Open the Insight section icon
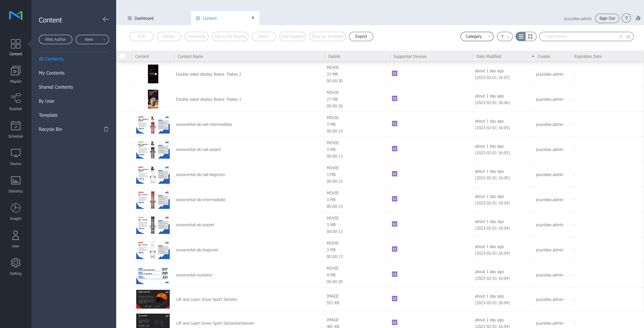Viewport: 644px width, 328px height. tap(16, 208)
